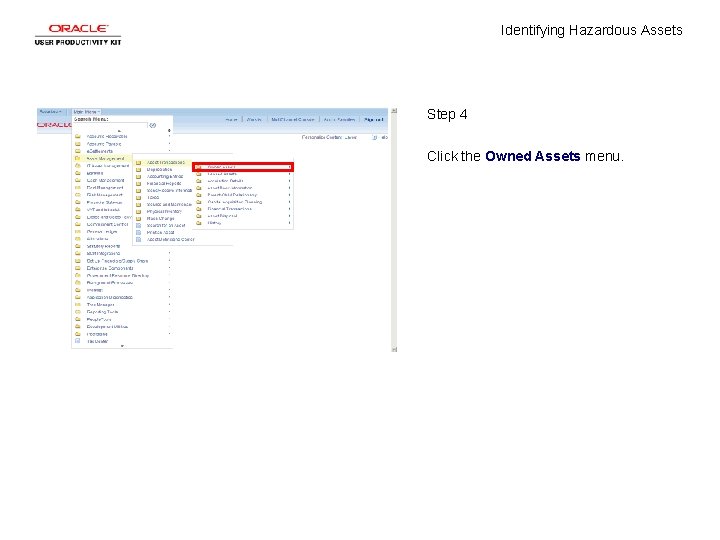This screenshot has height=540, width=720.
Task: Click the IT Asset Management folder icon
Action: point(78,166)
